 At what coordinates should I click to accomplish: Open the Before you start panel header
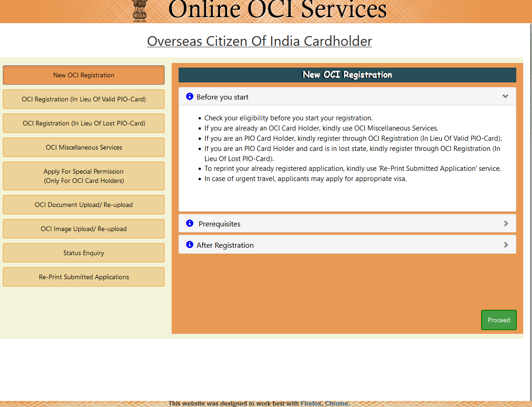[x=347, y=96]
